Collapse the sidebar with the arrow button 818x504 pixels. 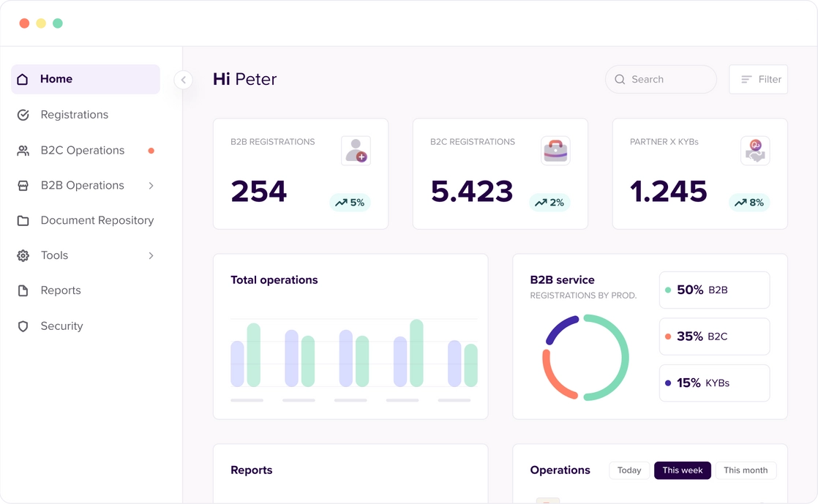tap(183, 80)
